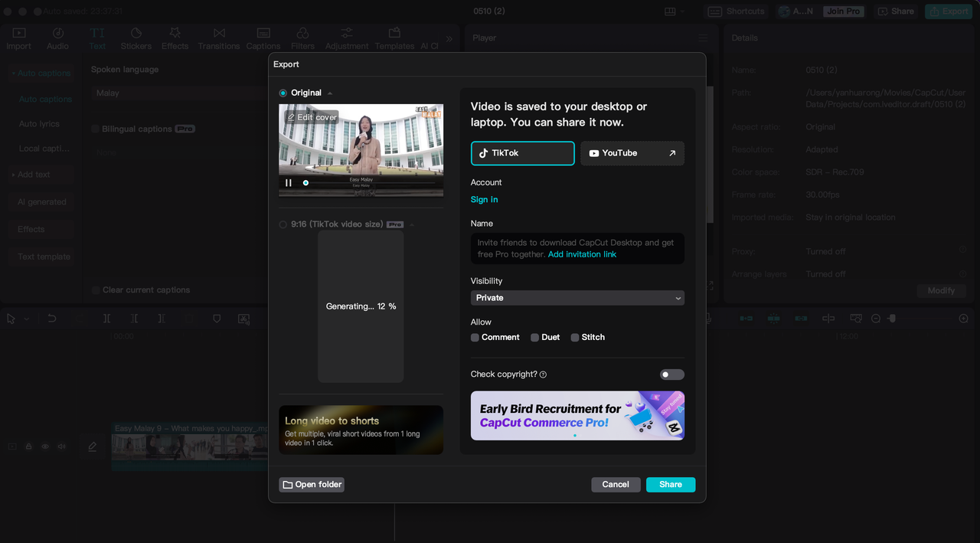Click the Export button in title bar
Viewport: 980px width, 543px height.
coord(948,11)
